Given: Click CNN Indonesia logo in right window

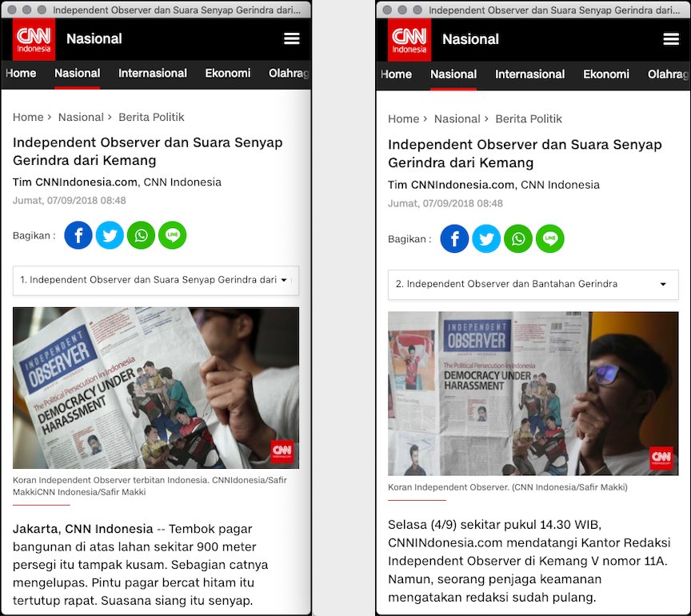Looking at the screenshot, I should point(409,40).
